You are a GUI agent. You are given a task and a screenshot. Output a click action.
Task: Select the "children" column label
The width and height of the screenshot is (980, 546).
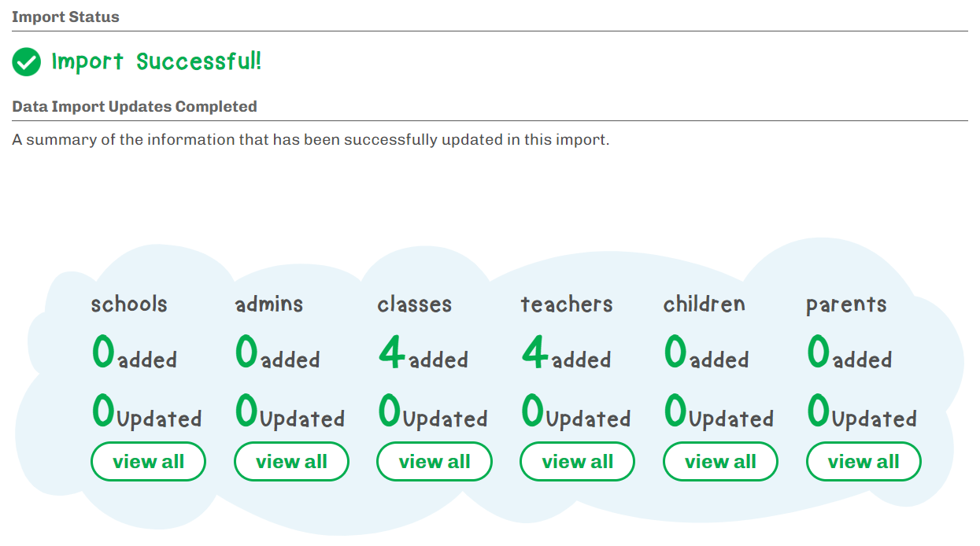pyautogui.click(x=704, y=304)
